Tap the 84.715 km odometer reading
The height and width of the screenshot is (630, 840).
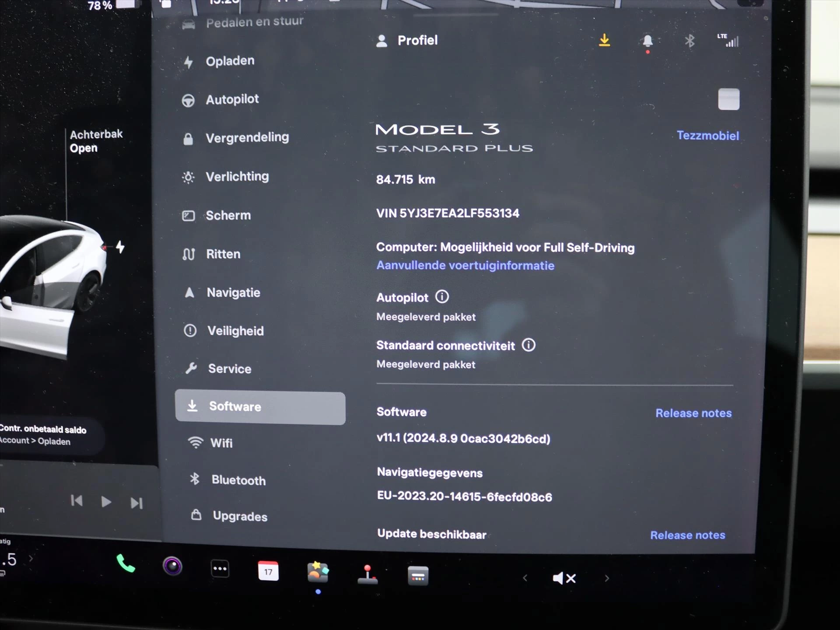(x=406, y=179)
